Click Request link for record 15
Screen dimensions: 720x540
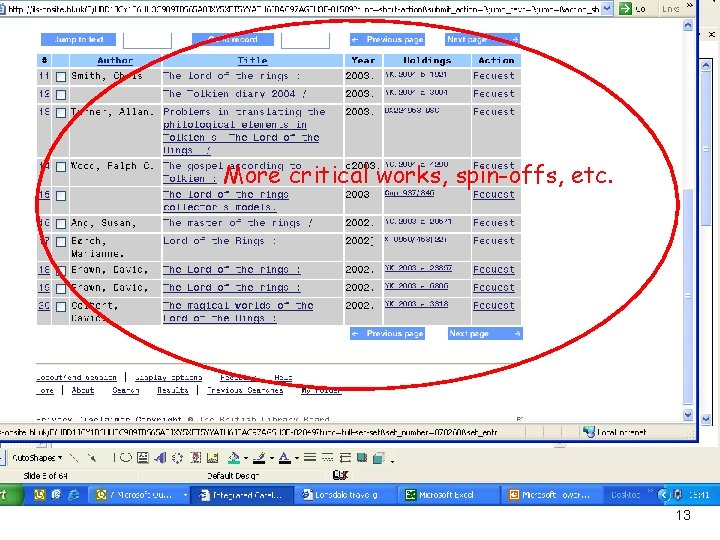tap(494, 195)
